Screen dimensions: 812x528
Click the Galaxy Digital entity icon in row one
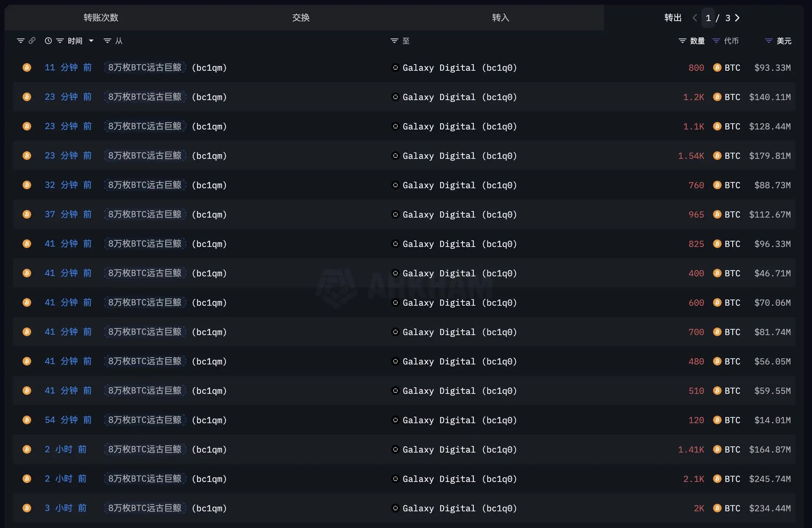click(x=395, y=67)
